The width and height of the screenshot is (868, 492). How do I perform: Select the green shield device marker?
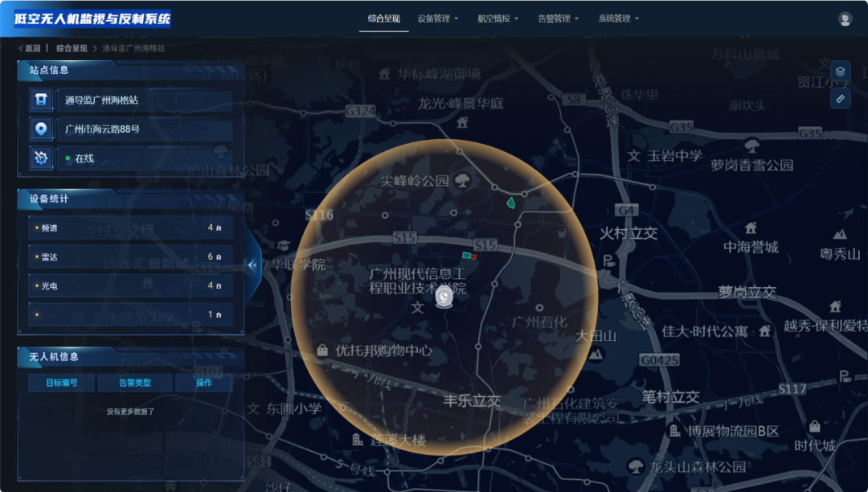click(x=511, y=203)
